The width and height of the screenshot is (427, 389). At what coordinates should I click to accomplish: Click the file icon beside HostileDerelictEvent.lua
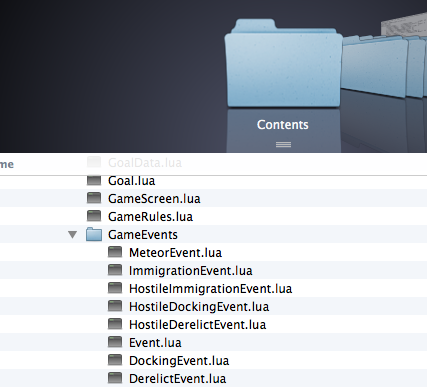click(x=115, y=324)
